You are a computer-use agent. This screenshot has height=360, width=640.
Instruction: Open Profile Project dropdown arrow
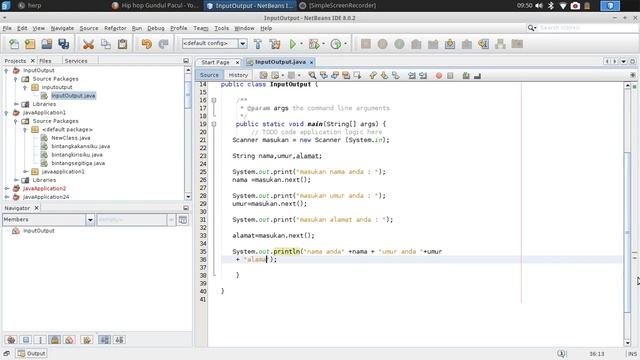pyautogui.click(x=345, y=44)
